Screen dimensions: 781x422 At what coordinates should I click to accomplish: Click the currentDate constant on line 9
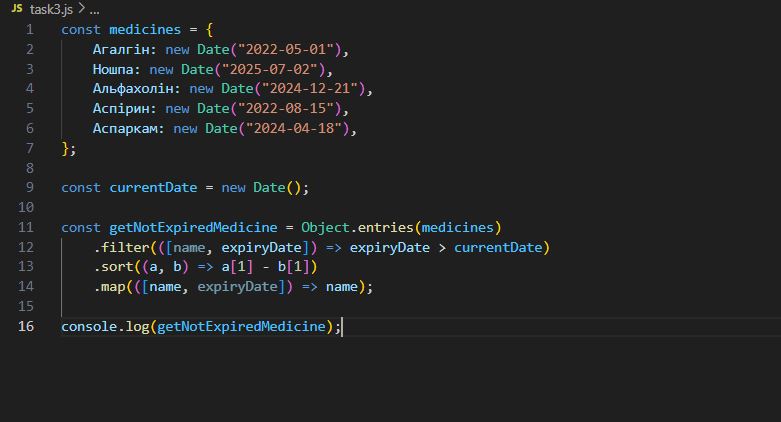[x=153, y=188]
